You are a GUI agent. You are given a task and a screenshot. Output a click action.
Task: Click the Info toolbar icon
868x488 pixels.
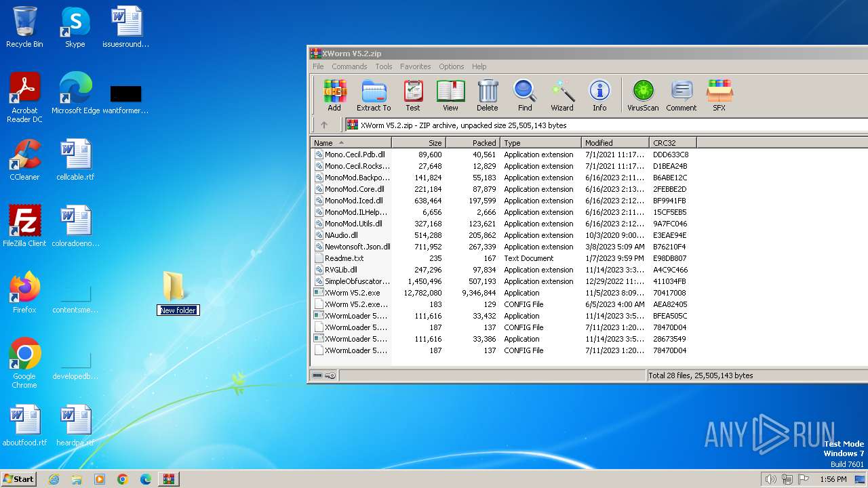tap(599, 95)
